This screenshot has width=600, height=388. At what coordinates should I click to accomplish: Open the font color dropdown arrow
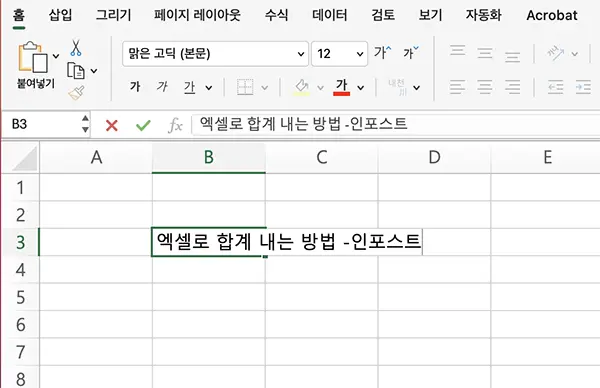360,88
